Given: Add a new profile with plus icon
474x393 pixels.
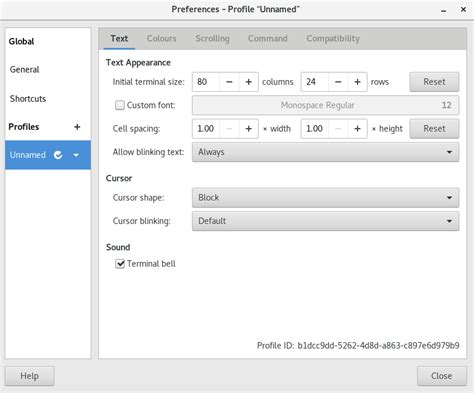Looking at the screenshot, I should click(x=77, y=127).
